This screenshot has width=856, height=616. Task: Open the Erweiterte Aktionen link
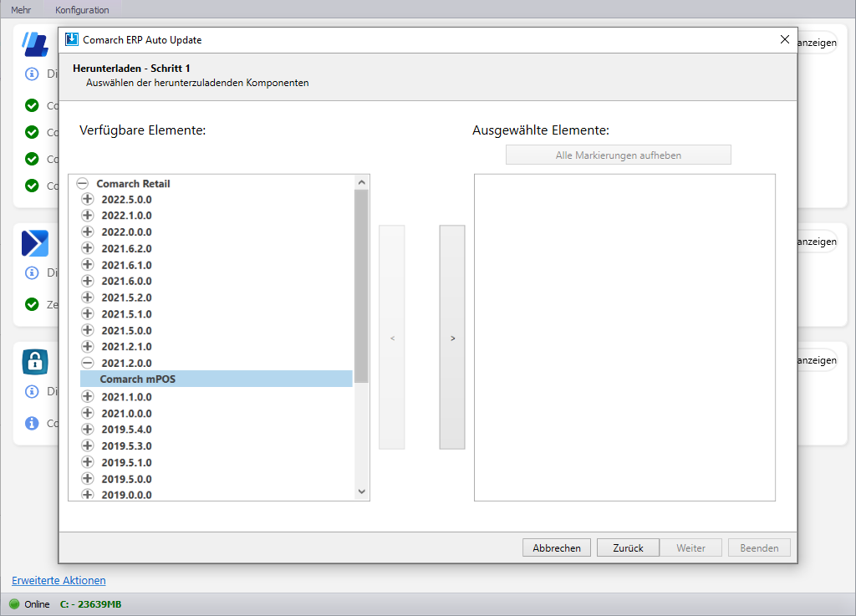pos(59,581)
